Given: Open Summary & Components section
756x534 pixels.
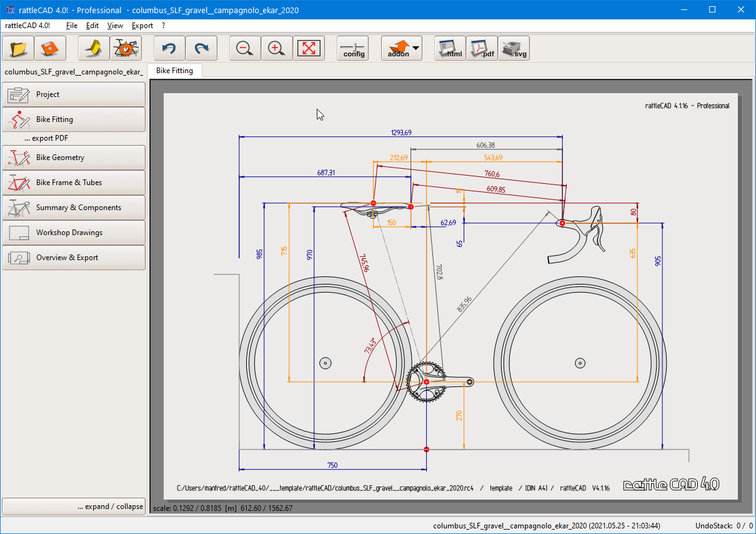Looking at the screenshot, I should coord(74,208).
